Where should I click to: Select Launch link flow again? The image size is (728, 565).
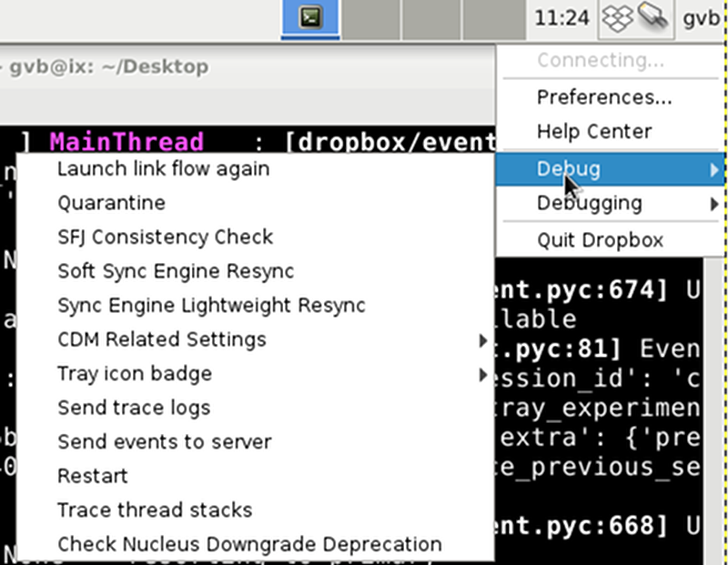pyautogui.click(x=163, y=169)
